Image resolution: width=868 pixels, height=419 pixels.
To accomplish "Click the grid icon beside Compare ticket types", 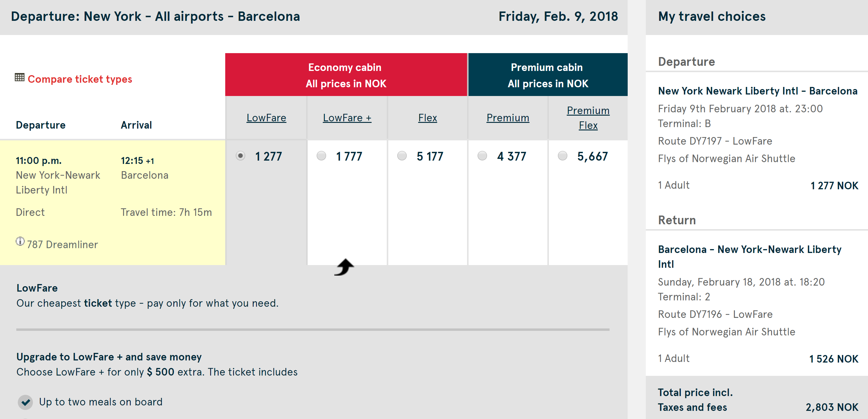I will point(20,78).
